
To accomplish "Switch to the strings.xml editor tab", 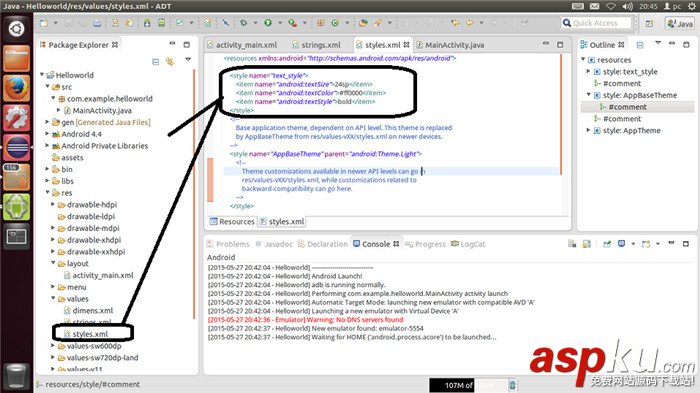I will point(317,45).
